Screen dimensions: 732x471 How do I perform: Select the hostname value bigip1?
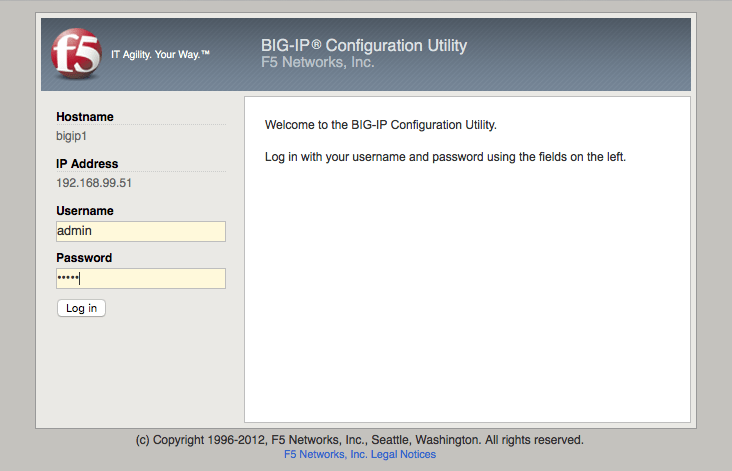71,136
